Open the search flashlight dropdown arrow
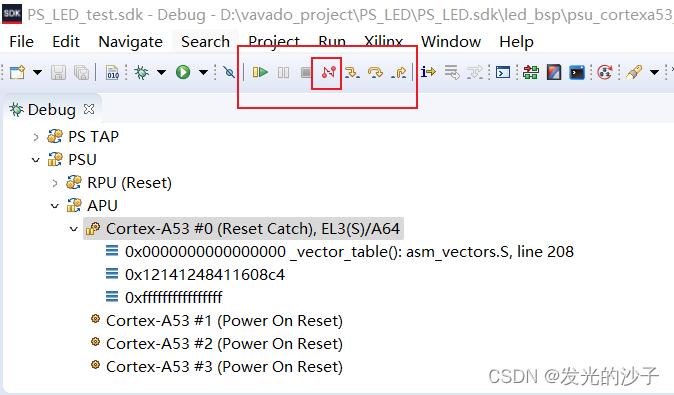674x395 pixels. pos(654,72)
